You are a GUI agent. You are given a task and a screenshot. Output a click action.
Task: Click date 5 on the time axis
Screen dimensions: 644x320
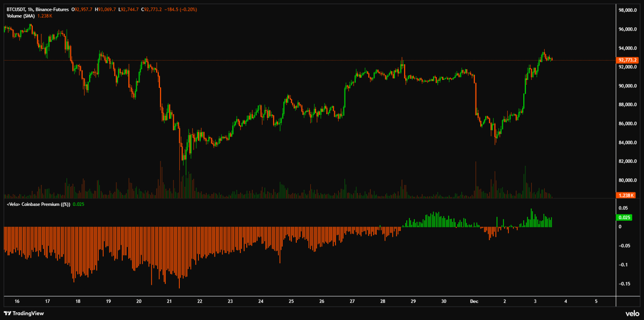click(x=596, y=301)
